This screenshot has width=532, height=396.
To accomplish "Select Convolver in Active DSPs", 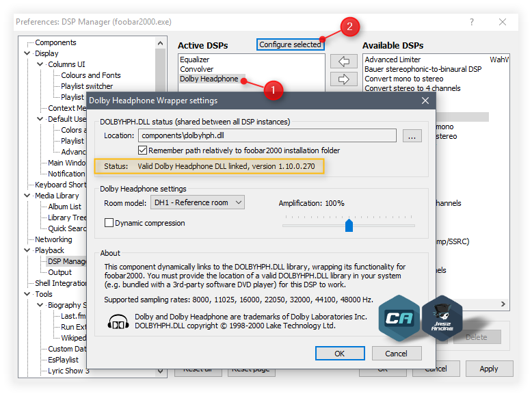I will [197, 69].
